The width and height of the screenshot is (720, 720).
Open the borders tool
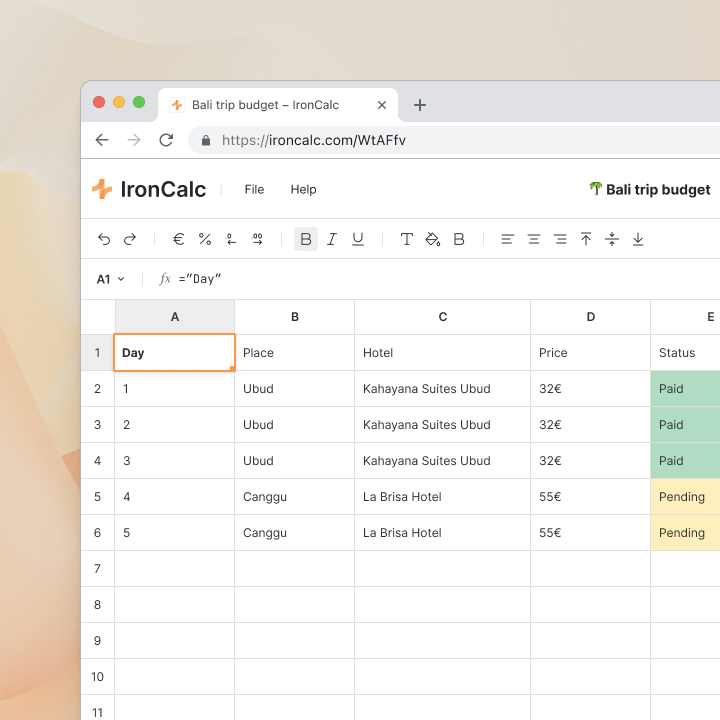point(459,239)
